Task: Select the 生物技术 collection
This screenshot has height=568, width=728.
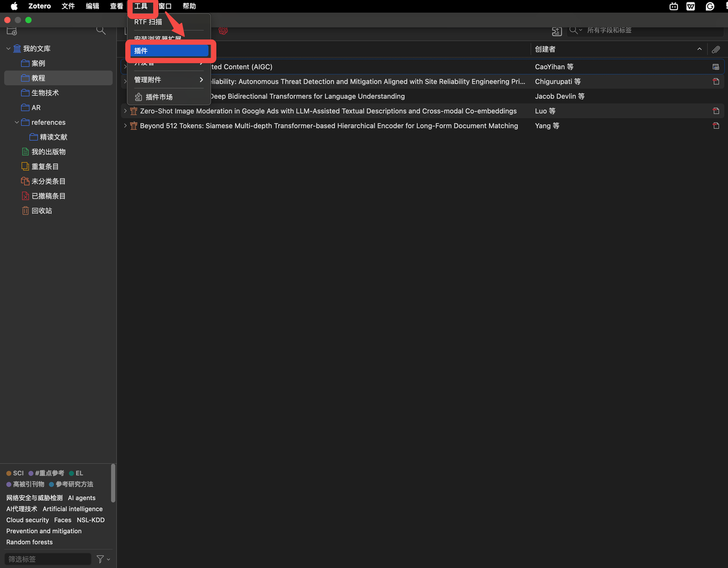Action: pyautogui.click(x=58, y=93)
